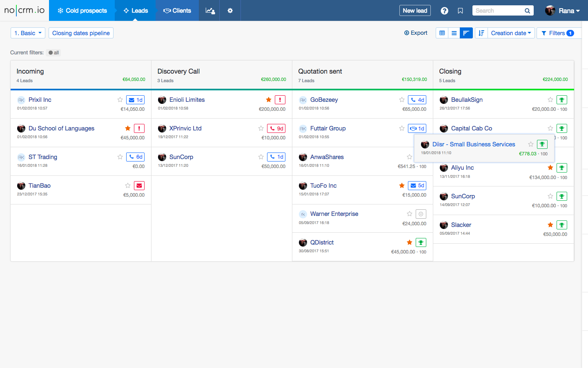Click into the Search field
The width and height of the screenshot is (588, 368).
(x=498, y=11)
